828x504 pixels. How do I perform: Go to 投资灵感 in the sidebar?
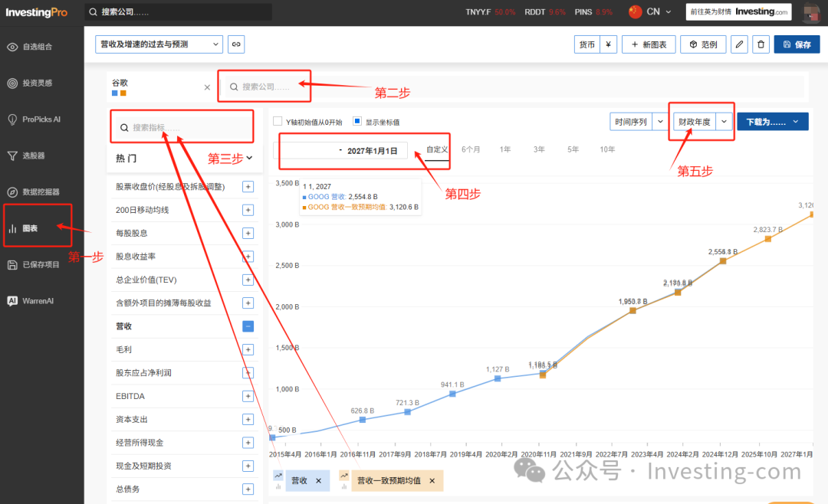click(x=37, y=83)
